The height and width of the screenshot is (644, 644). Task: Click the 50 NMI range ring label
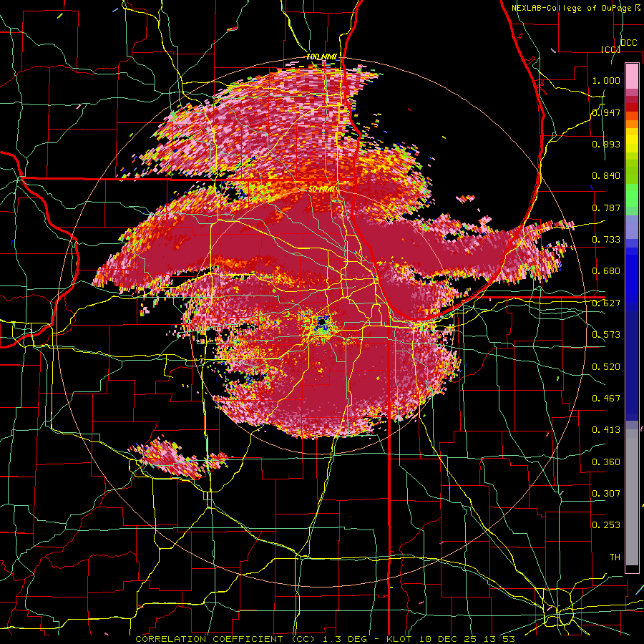click(321, 190)
